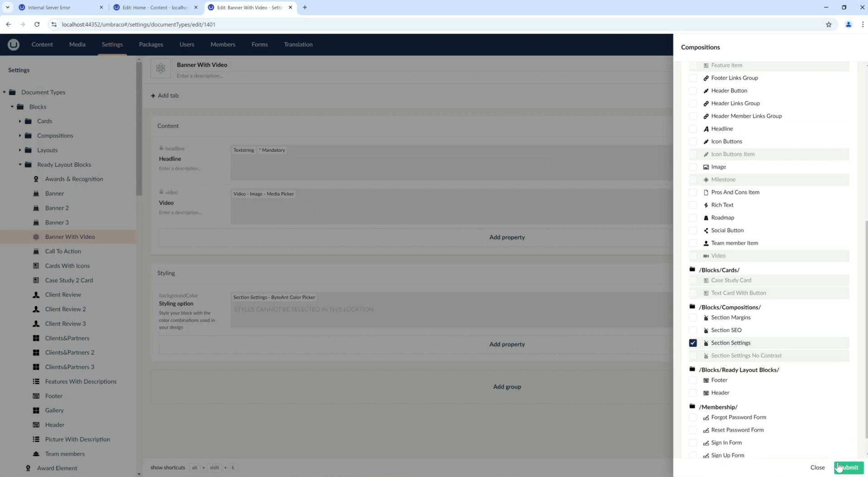Expand the Layouts folder
Image resolution: width=868 pixels, height=477 pixels.
pos(20,150)
